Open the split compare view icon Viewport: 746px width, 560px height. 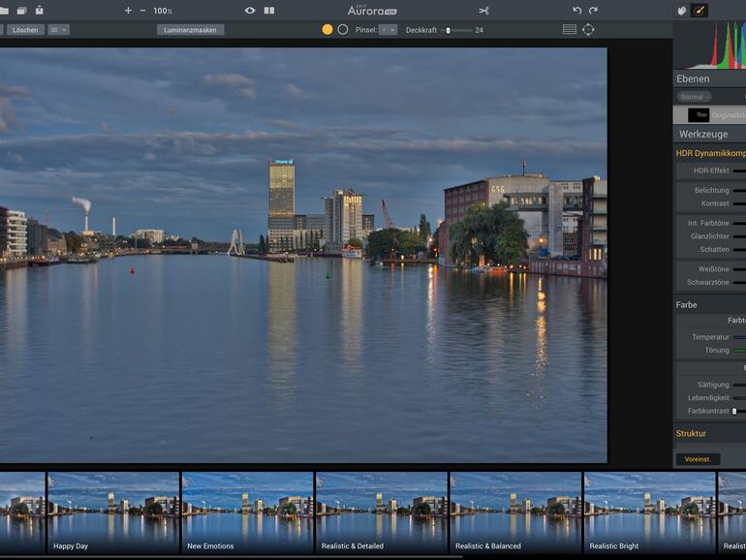coord(269,11)
